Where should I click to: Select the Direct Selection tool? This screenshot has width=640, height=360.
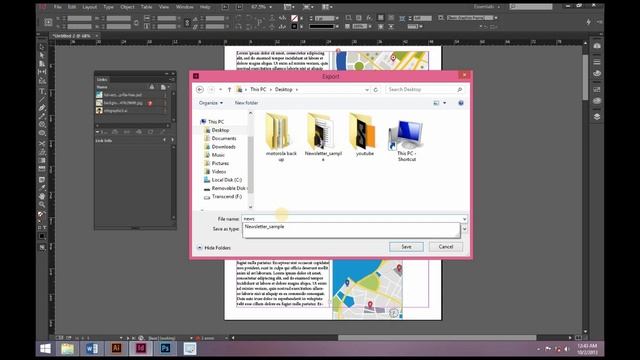tap(42, 55)
